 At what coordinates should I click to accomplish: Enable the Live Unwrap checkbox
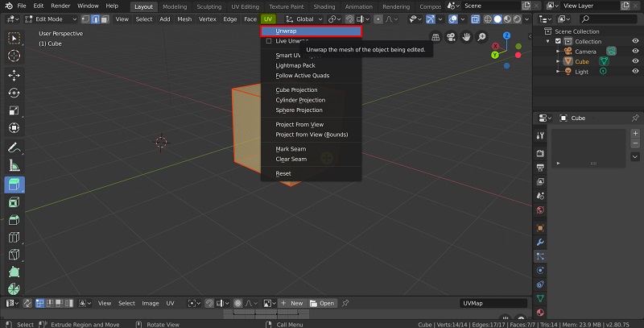269,40
